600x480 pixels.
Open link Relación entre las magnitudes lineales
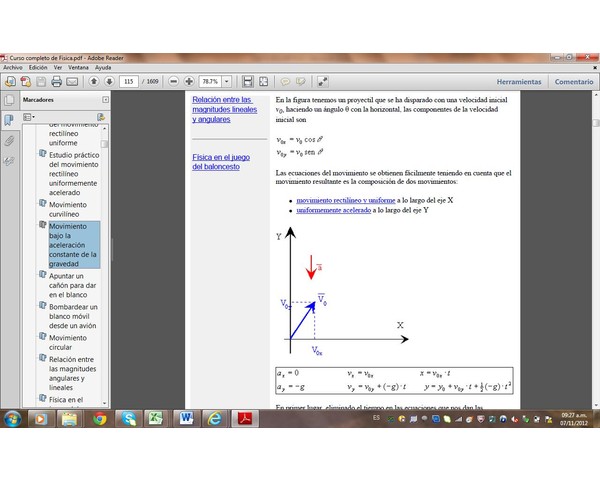click(225, 109)
